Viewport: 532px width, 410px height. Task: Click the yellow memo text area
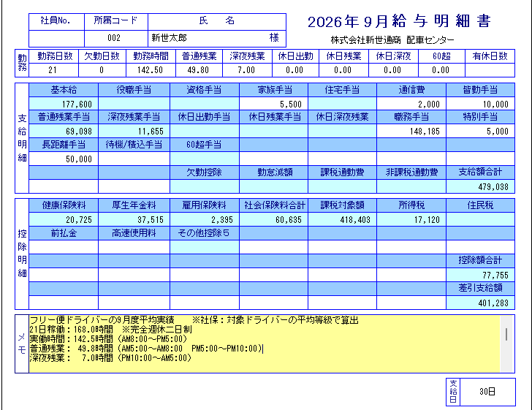point(265,343)
